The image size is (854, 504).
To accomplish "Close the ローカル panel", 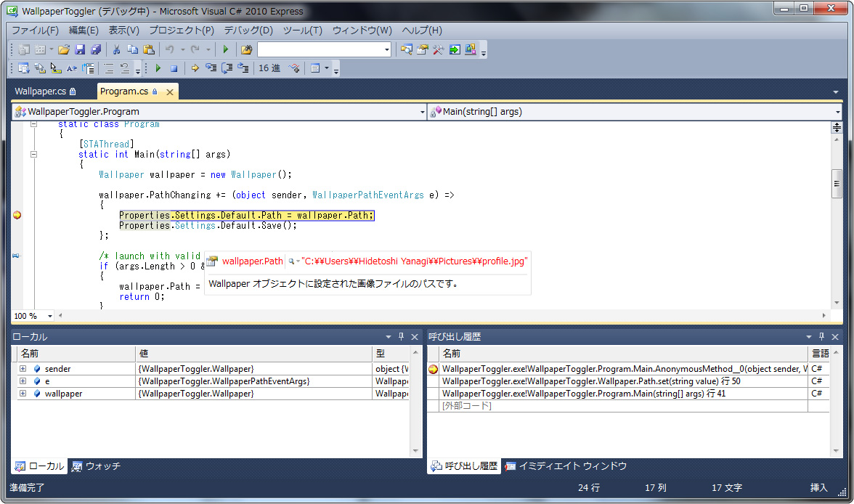I will click(415, 337).
